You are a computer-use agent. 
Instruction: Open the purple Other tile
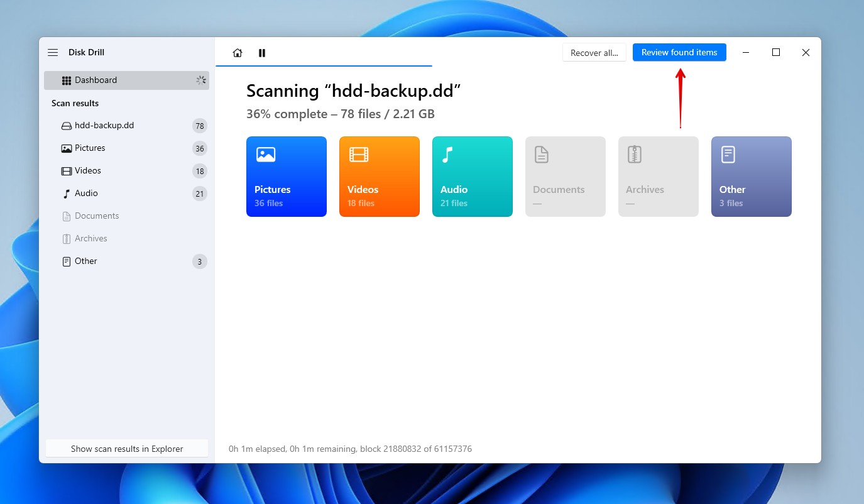tap(752, 177)
